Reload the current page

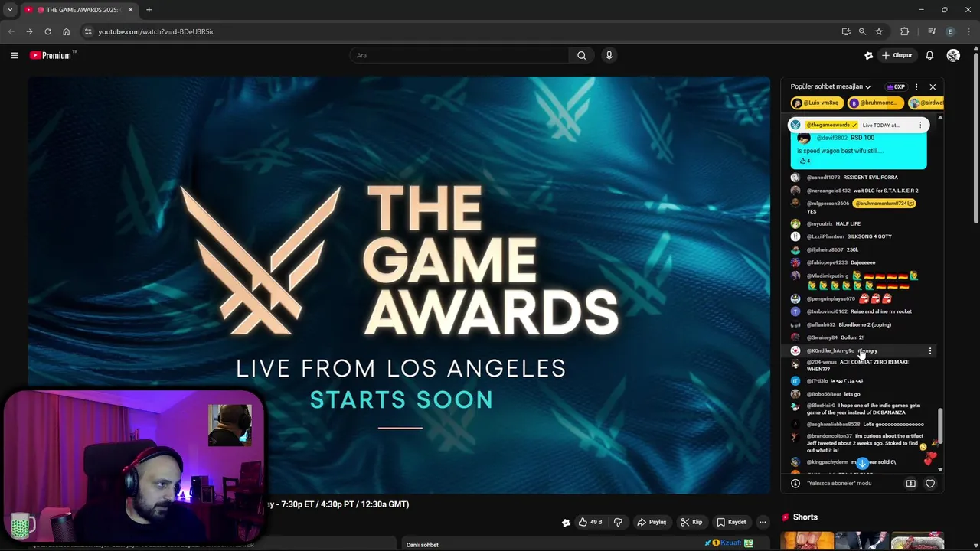pos(47,31)
